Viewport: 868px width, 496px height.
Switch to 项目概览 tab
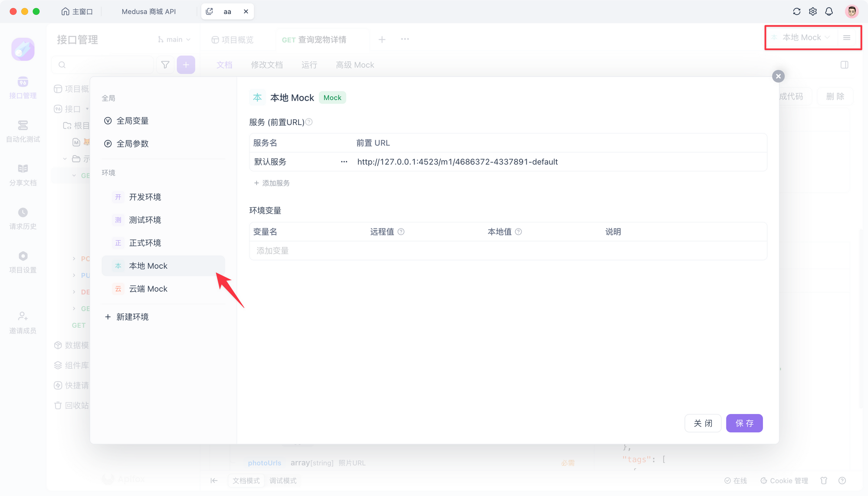(233, 40)
